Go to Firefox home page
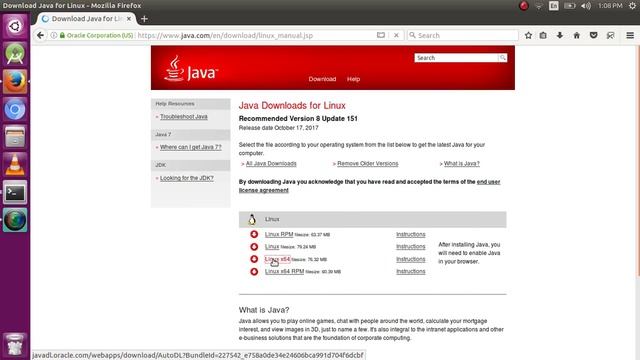 (576, 36)
